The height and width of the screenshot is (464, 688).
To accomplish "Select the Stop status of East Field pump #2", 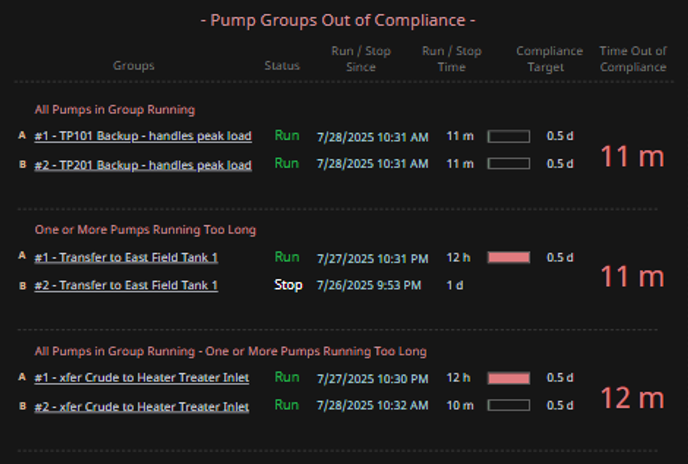I will pos(288,286).
